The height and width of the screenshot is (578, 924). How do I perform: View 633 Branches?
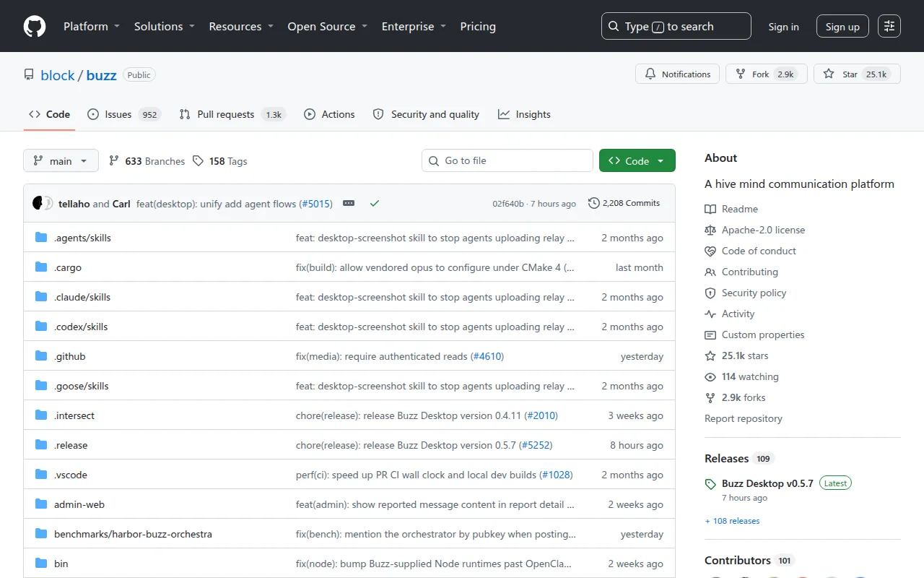tap(147, 161)
